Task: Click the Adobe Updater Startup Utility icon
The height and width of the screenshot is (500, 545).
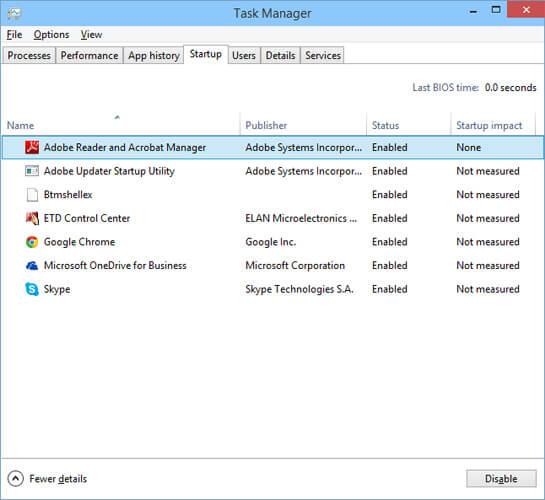Action: 32,171
